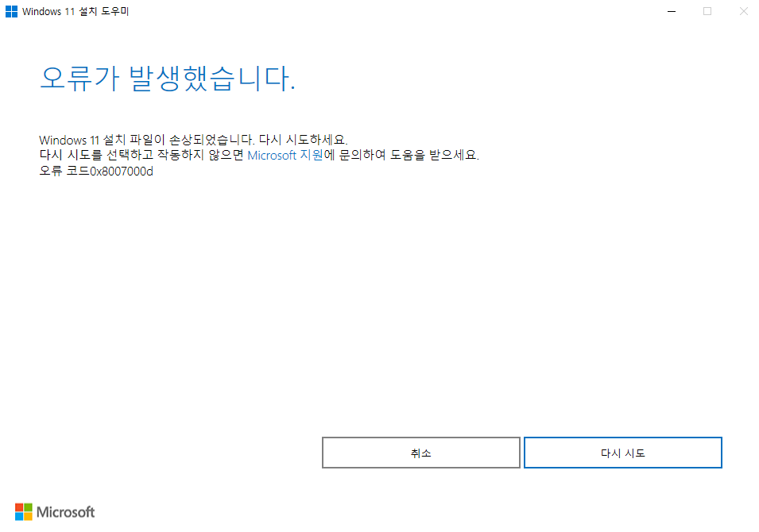This screenshot has width=759, height=532.
Task: Click the 오류가 발생했습니다 heading
Action: (x=168, y=79)
